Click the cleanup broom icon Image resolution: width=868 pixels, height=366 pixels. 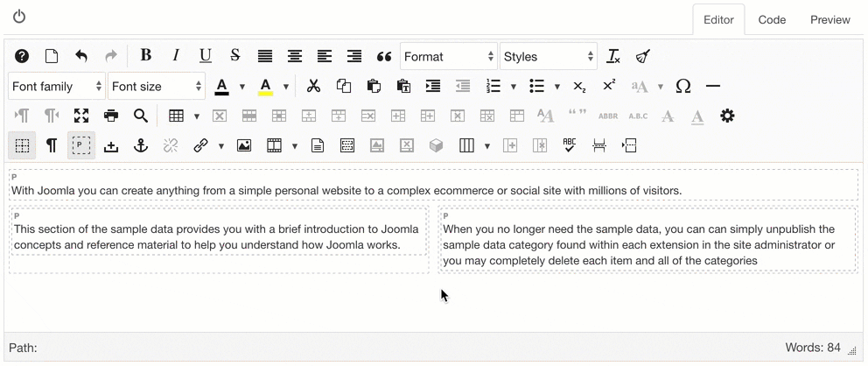(x=643, y=56)
